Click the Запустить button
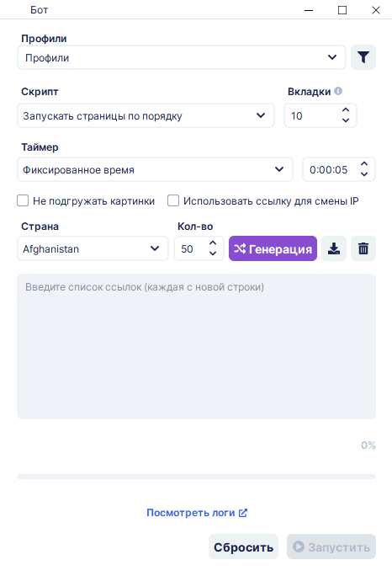Screen dimensions: 392x576 point(331,547)
